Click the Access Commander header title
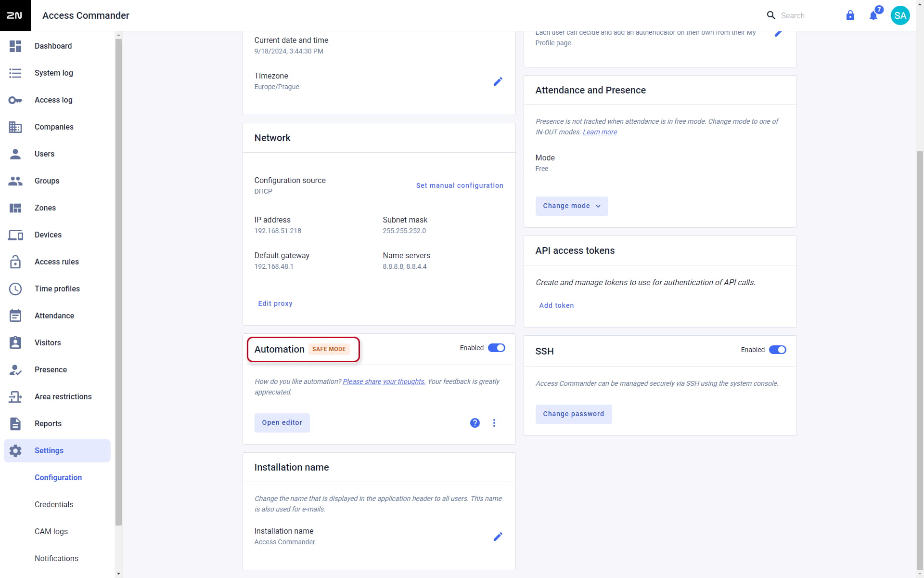The image size is (924, 578). 86,15
